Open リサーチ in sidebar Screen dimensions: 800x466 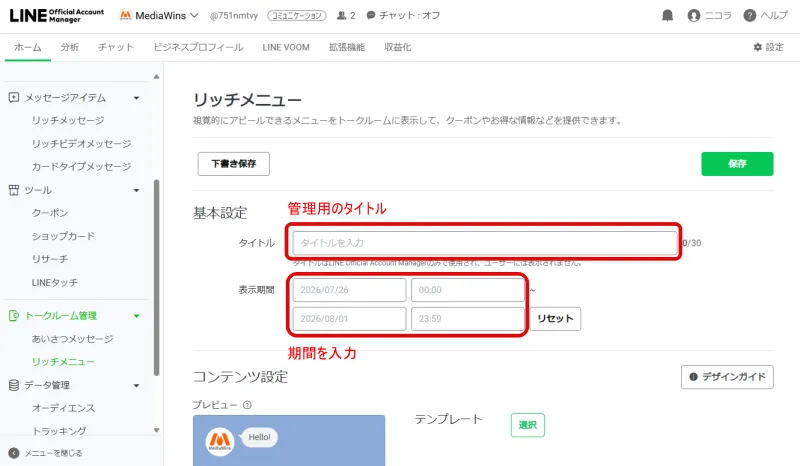tap(49, 259)
